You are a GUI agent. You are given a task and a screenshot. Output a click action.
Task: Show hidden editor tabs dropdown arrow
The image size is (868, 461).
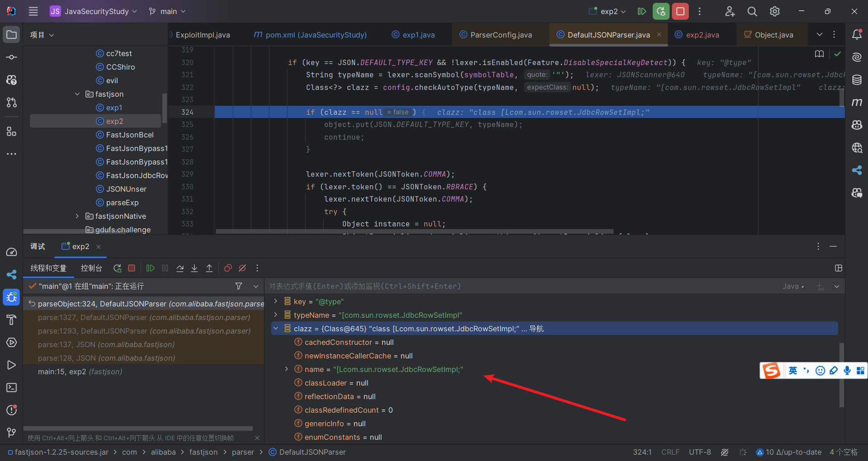click(820, 35)
